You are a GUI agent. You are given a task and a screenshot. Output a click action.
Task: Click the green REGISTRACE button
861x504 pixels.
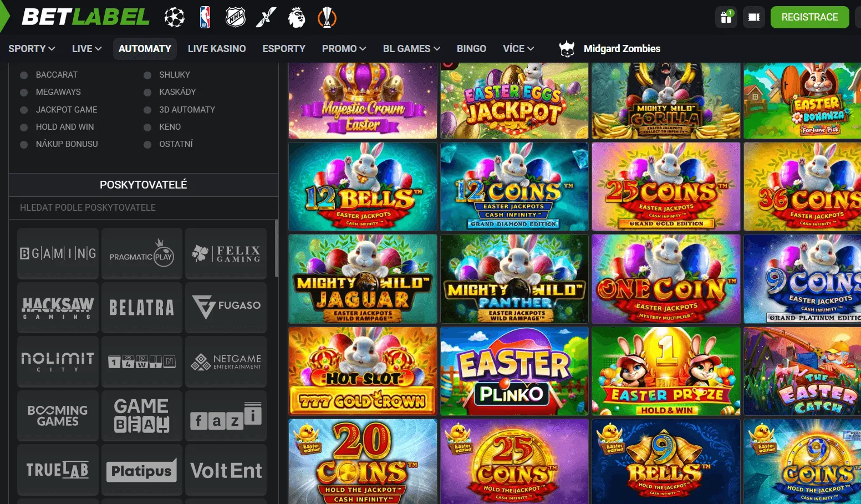tap(809, 17)
